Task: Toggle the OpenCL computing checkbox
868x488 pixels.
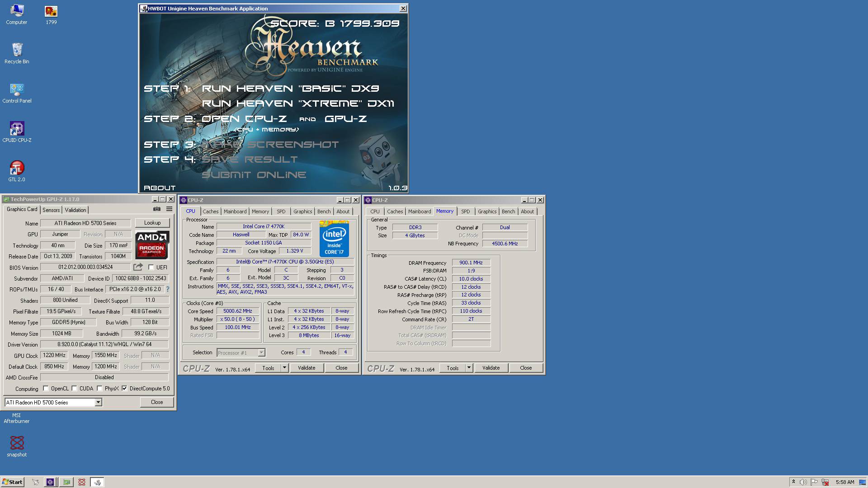Action: pyautogui.click(x=46, y=388)
